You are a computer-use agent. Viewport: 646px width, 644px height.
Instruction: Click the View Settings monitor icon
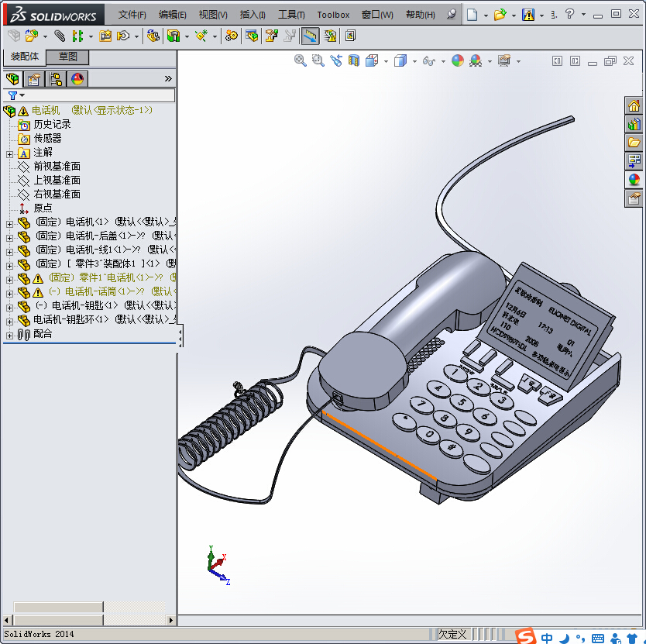[504, 61]
